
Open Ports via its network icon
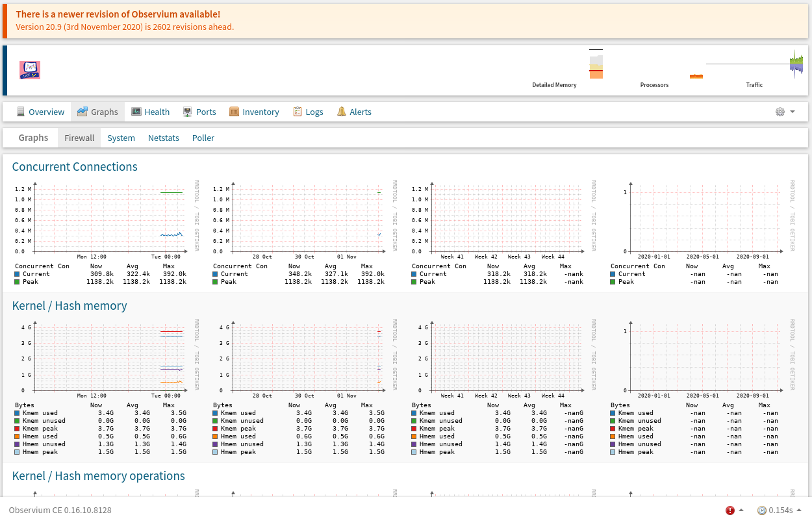(x=188, y=112)
